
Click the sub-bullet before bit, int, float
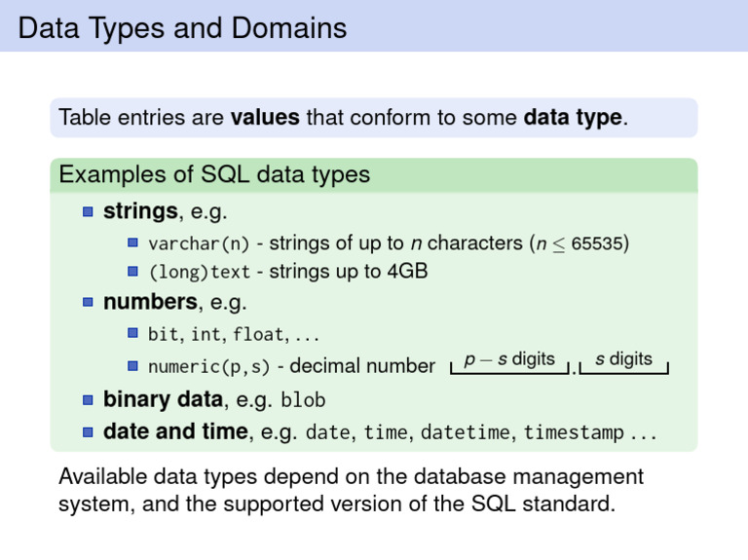tap(132, 333)
